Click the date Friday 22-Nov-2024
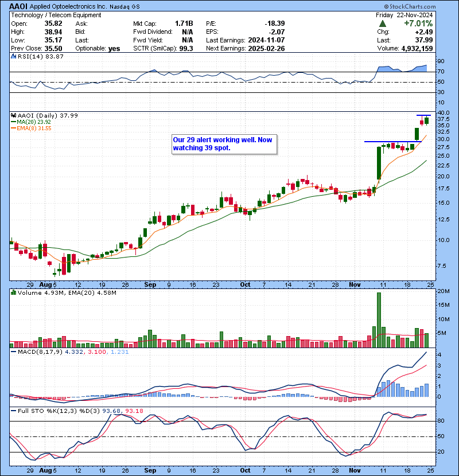Screen dimensions: 459x476 click(404, 15)
